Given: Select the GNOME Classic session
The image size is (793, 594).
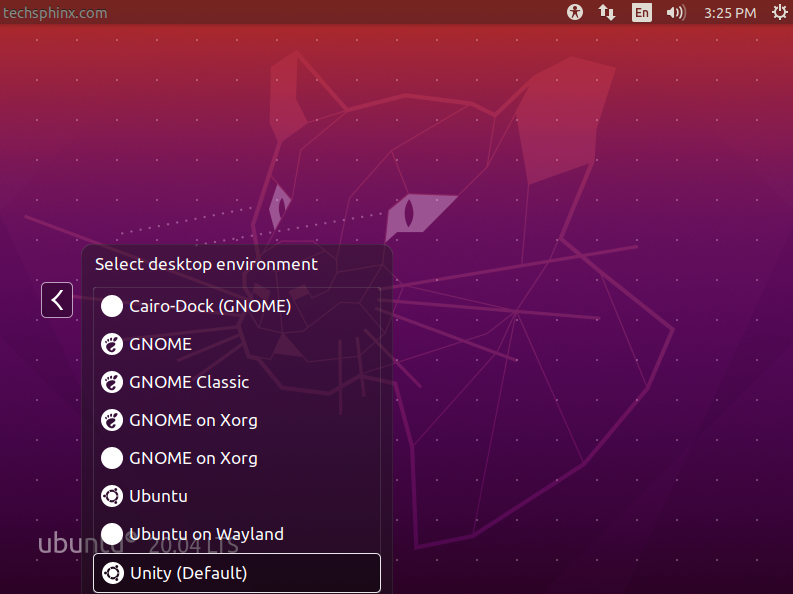Looking at the screenshot, I should [237, 382].
